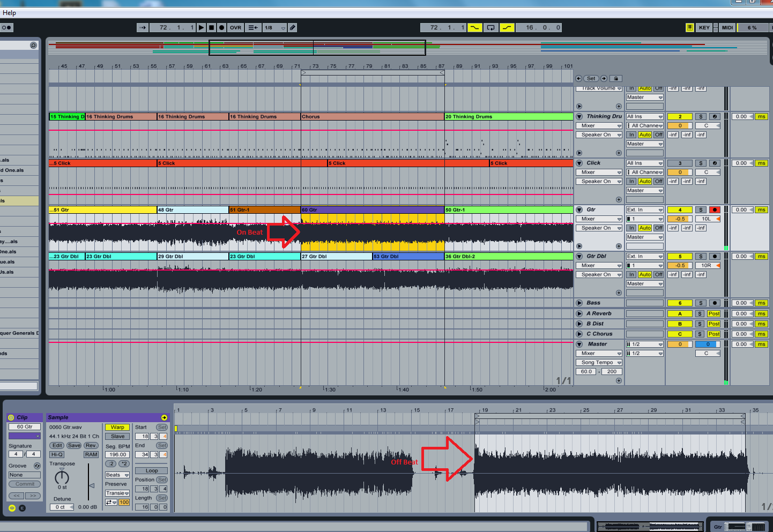Toggle the Hi-Q switch
The width and height of the screenshot is (773, 532).
click(57, 454)
